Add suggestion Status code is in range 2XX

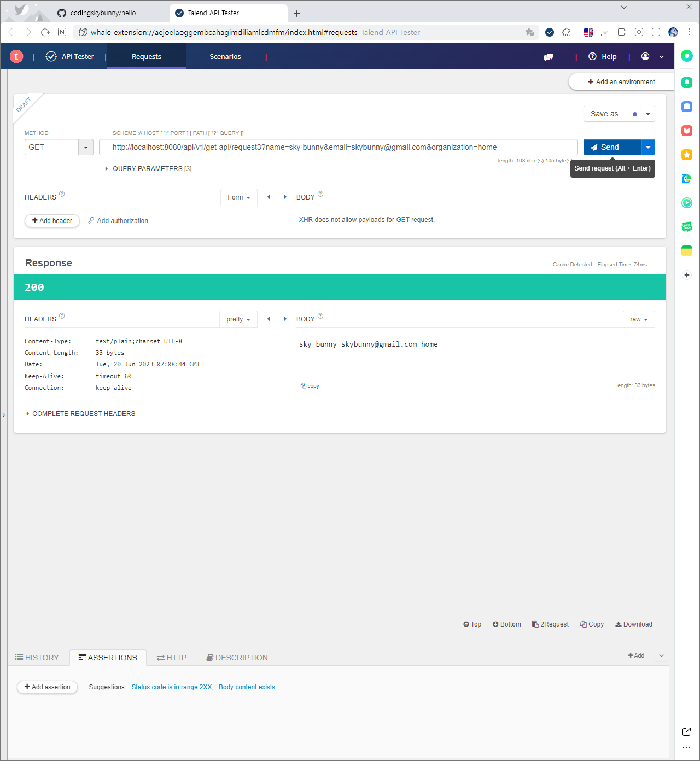(172, 687)
